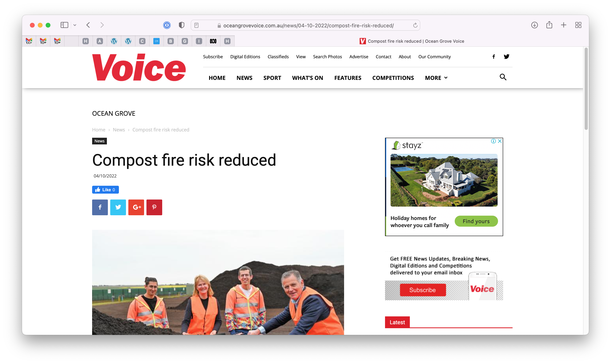Click the site search magnifier icon
The image size is (611, 364).
503,77
